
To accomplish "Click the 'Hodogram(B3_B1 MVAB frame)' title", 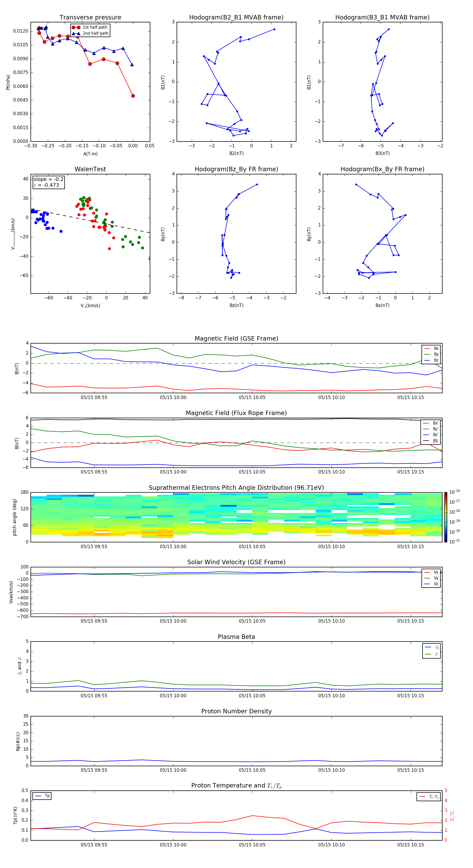I will (x=382, y=18).
